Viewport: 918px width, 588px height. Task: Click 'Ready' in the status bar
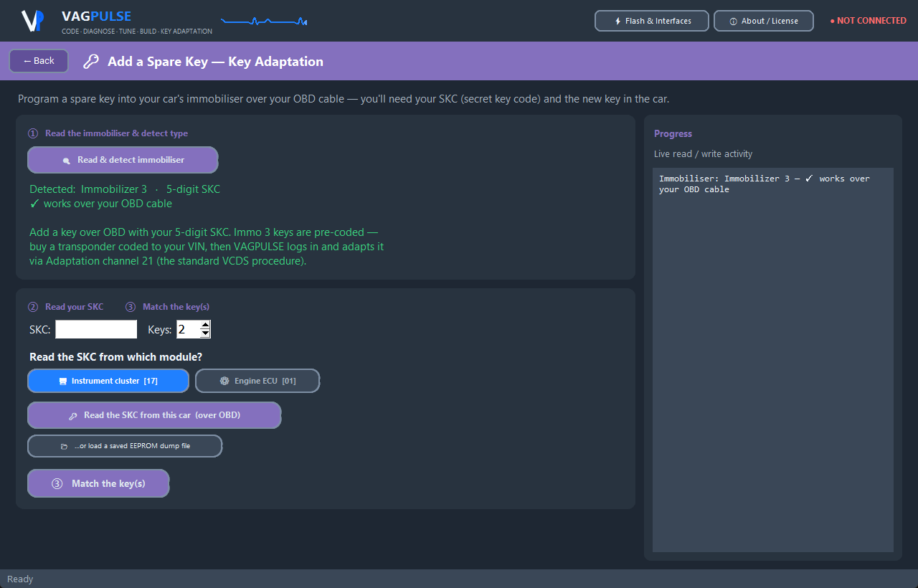[x=20, y=579]
